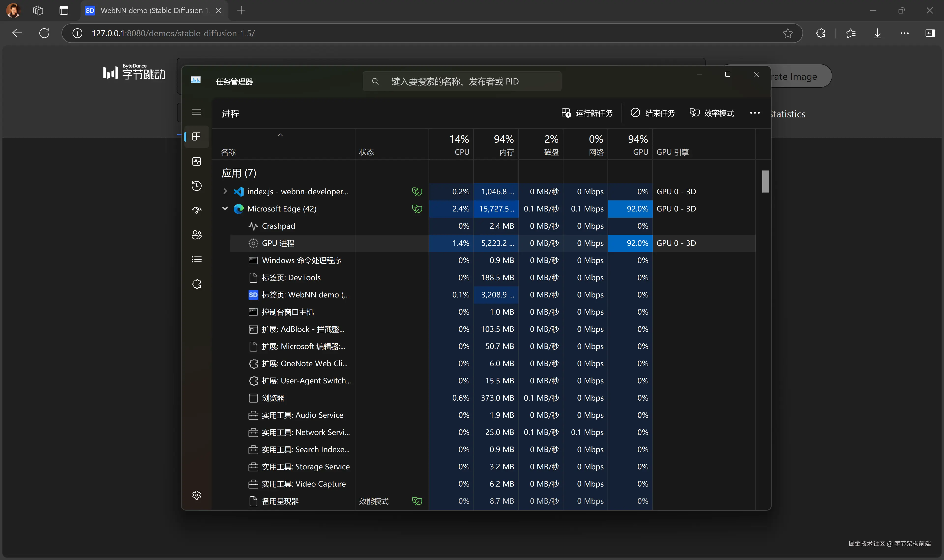This screenshot has width=944, height=560.
Task: Toggle Edge sidebar button at top right
Action: (930, 33)
